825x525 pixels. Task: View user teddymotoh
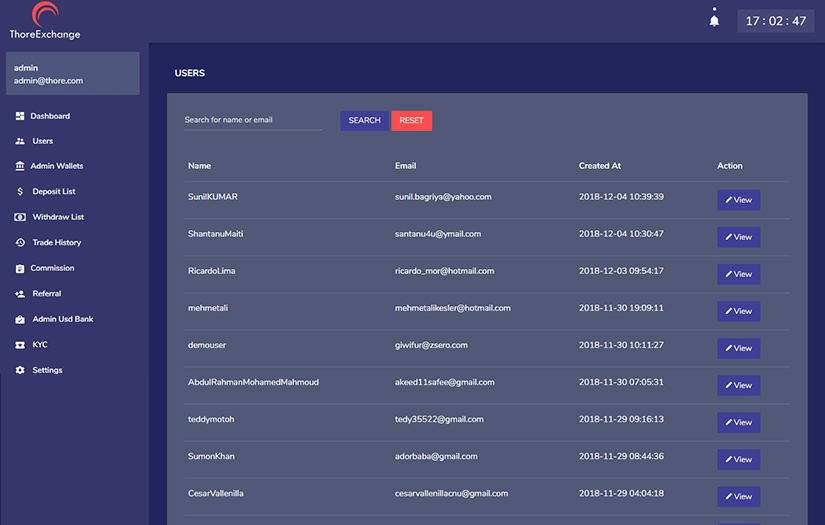[x=738, y=422]
